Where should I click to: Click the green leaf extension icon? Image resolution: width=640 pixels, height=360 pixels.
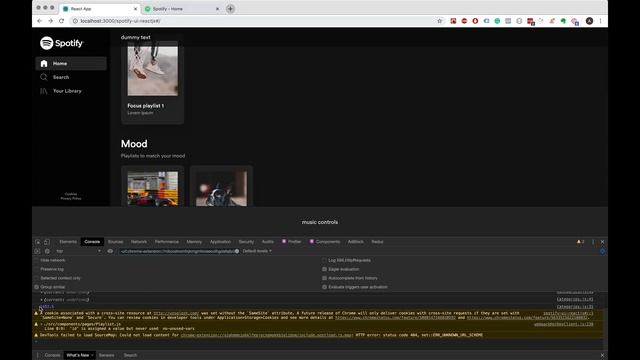point(563,21)
